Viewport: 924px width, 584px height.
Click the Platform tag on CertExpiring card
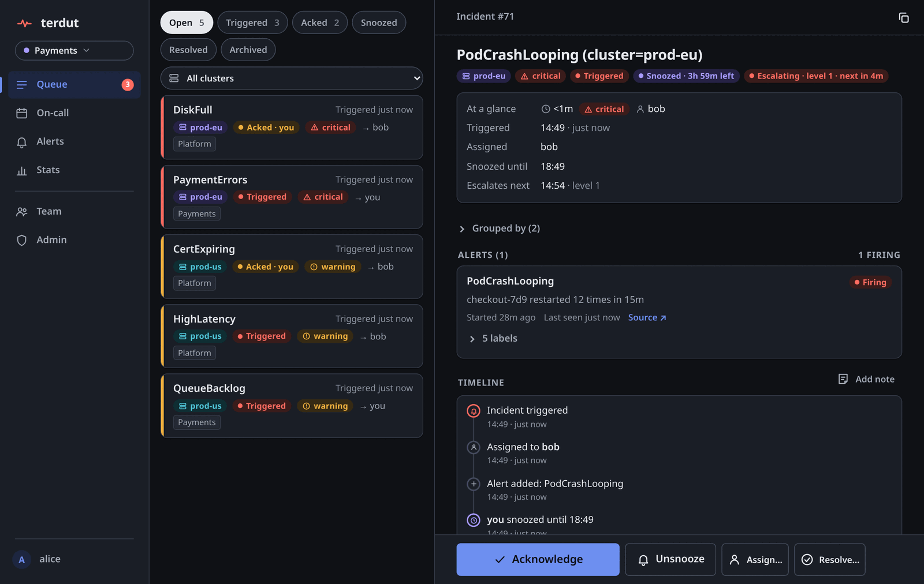pos(195,283)
